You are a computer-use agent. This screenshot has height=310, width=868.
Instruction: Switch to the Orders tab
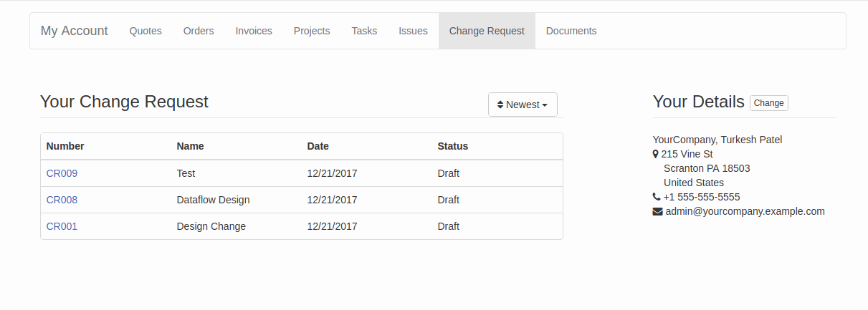[x=199, y=31]
